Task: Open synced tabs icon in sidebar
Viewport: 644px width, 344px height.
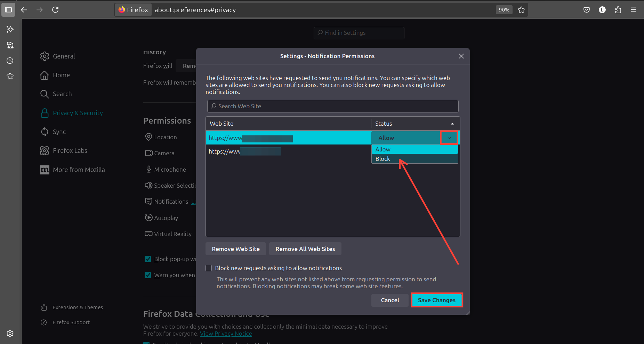Action: click(x=10, y=45)
